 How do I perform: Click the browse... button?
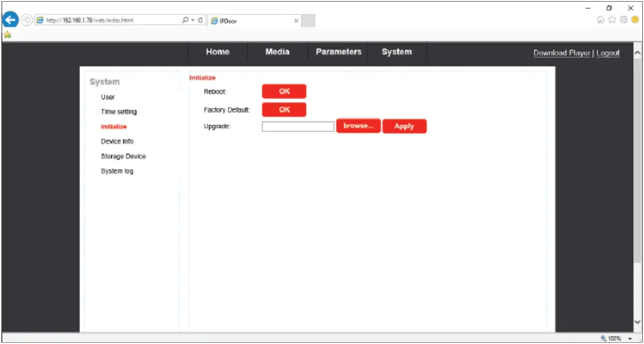click(x=359, y=126)
